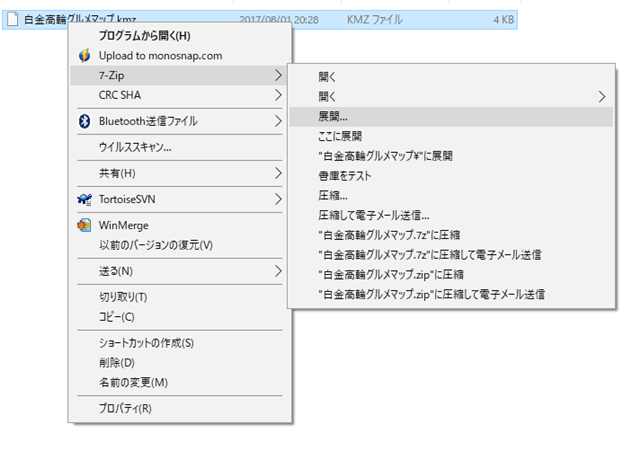Open TortoiseSVN menu entry
Image resolution: width=640 pixels, height=450 pixels.
pos(180,199)
